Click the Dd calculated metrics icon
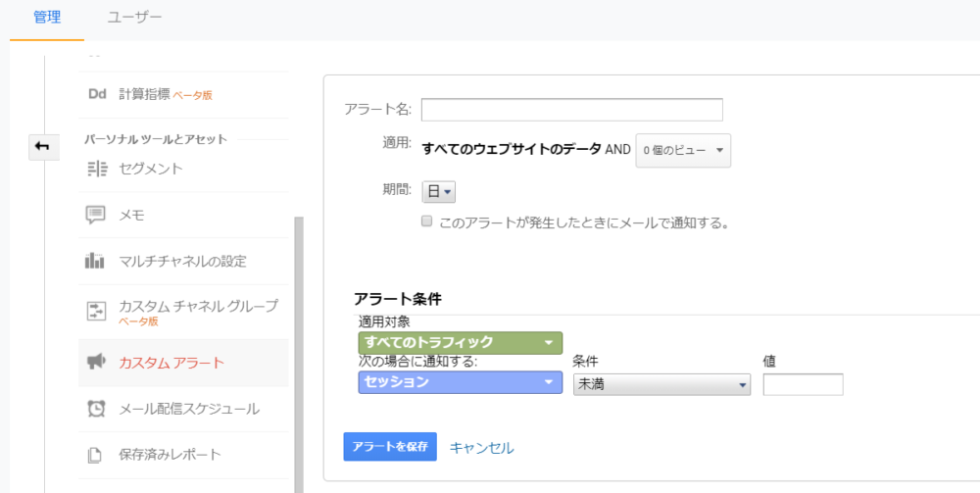 pos(96,94)
